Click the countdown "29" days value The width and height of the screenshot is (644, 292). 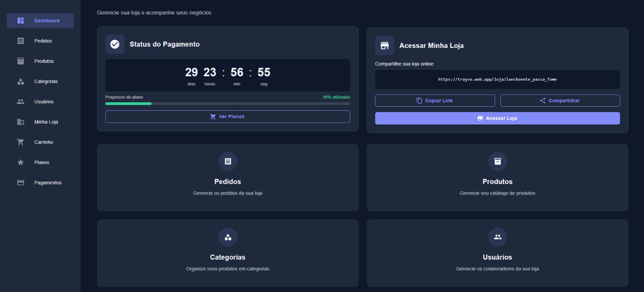191,72
